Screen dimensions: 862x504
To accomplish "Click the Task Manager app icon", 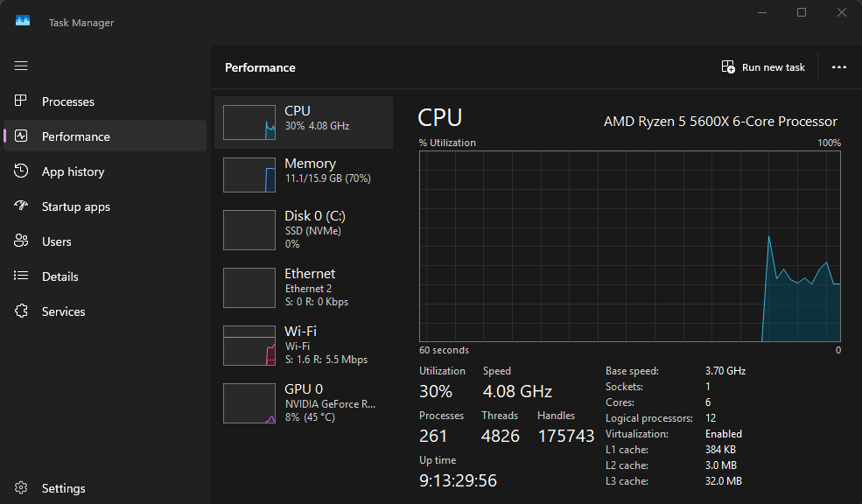I will click(23, 21).
